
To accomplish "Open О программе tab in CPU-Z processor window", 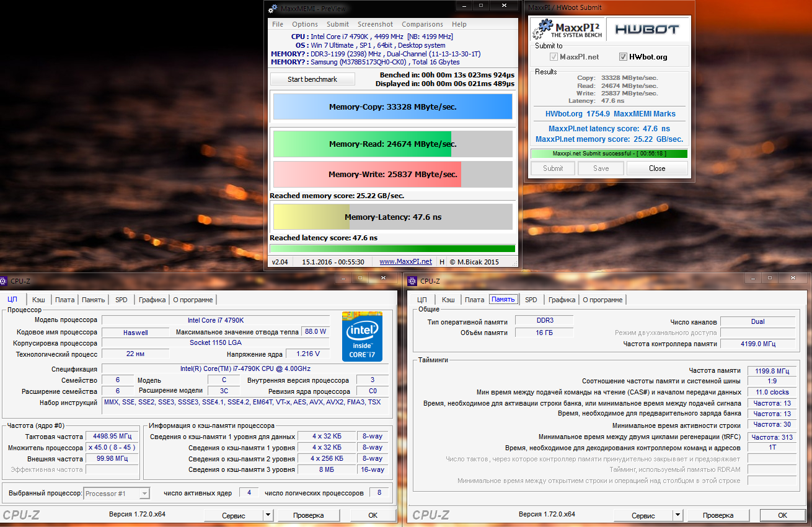I will coord(193,300).
